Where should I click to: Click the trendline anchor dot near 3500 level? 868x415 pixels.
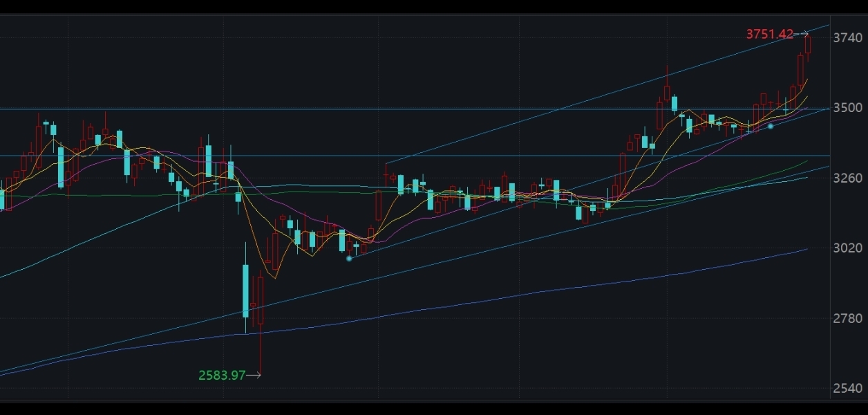click(x=771, y=126)
